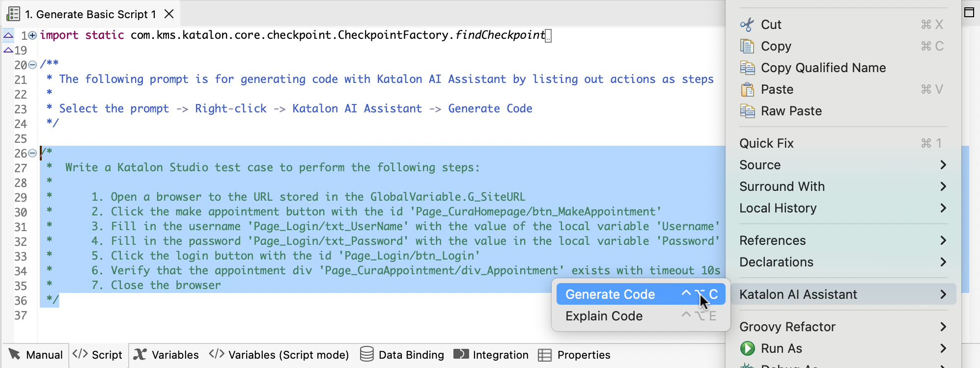Click text '7. Close the browser'
Viewport: 980px width, 368px height.
point(156,285)
